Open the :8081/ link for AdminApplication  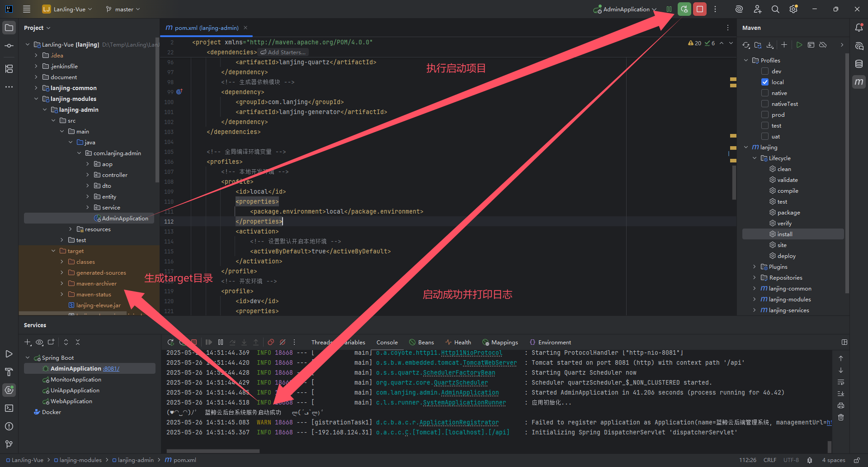111,369
